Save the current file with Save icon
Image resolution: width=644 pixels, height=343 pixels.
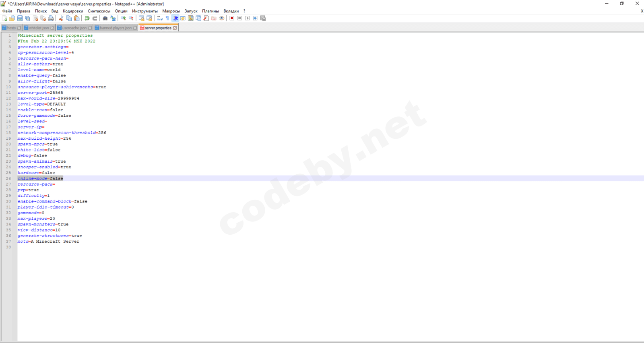[x=20, y=18]
